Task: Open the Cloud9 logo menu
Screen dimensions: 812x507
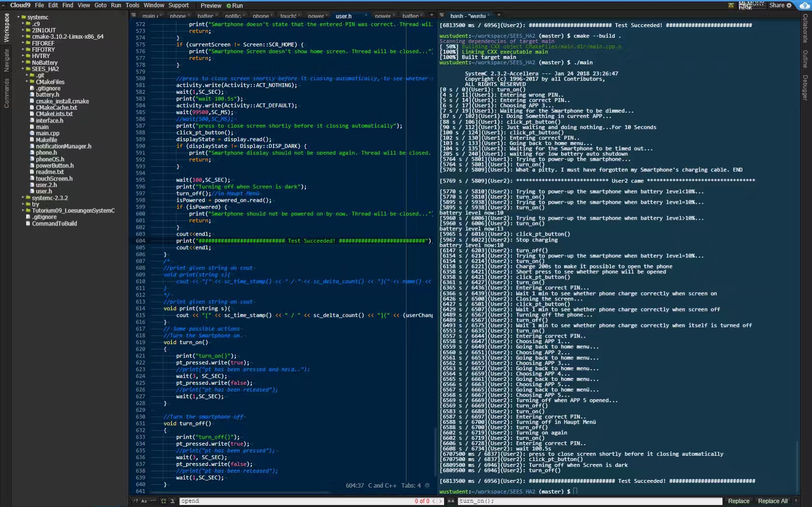Action: 20,5
